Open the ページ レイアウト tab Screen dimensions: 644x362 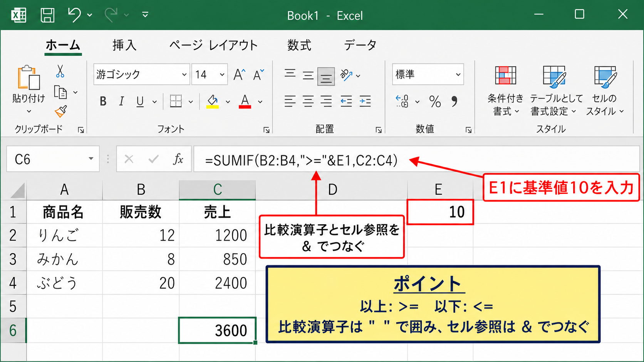(x=214, y=45)
